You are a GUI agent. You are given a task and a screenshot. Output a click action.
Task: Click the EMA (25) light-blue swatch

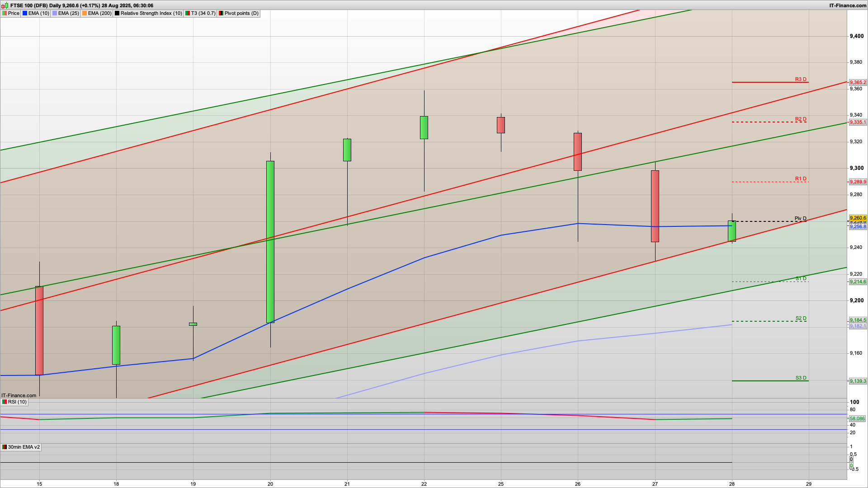(55, 13)
